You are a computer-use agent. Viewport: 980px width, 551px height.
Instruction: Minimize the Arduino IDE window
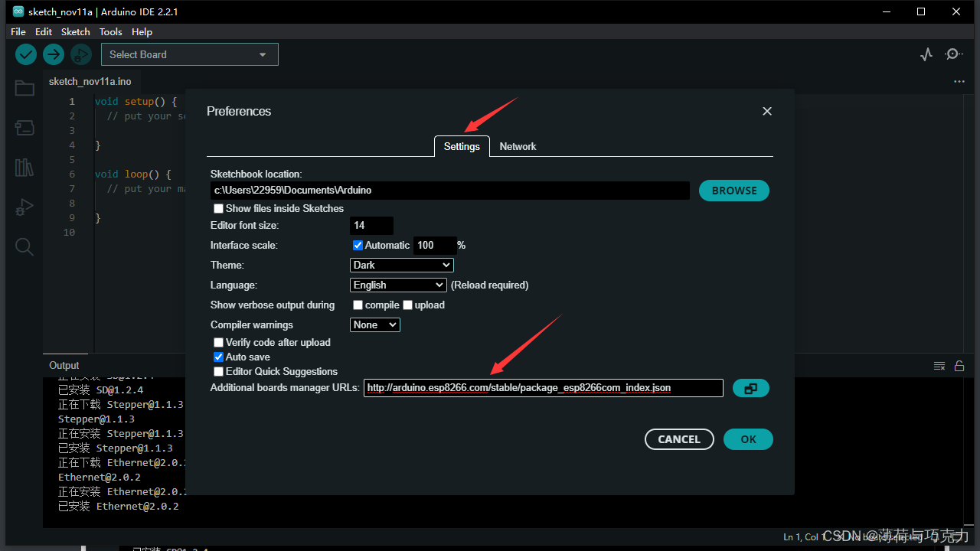tap(886, 11)
